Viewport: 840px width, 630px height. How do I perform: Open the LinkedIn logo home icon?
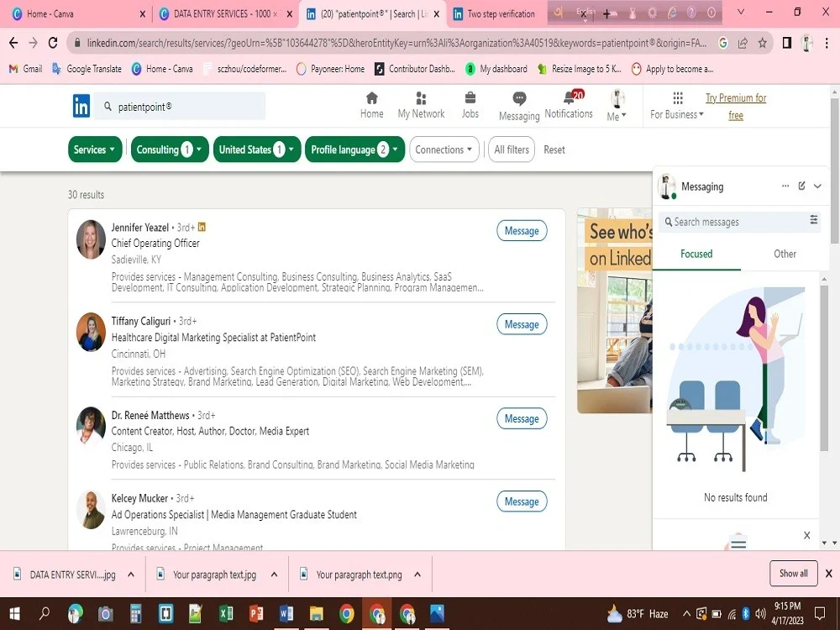click(x=81, y=106)
